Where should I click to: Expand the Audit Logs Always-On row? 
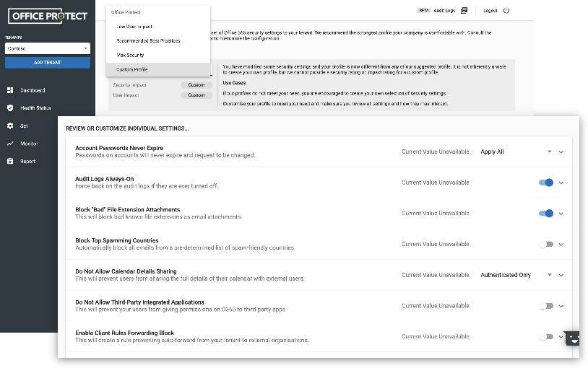coord(561,183)
